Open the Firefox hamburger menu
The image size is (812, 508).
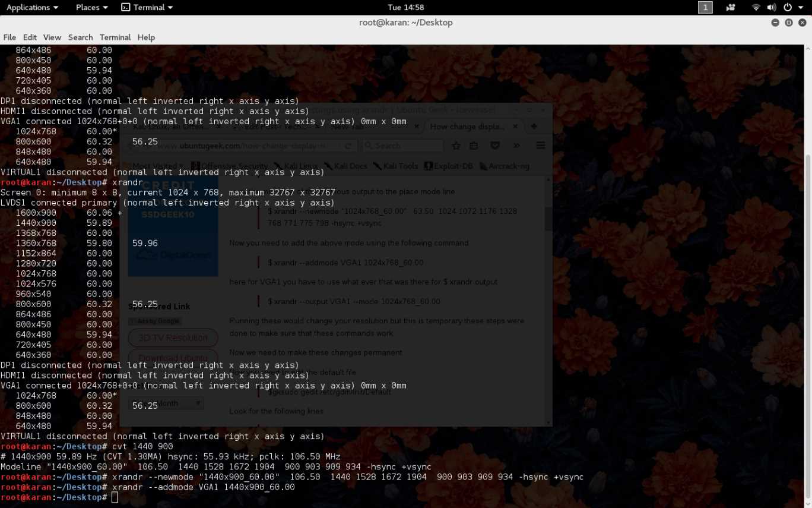click(x=540, y=146)
